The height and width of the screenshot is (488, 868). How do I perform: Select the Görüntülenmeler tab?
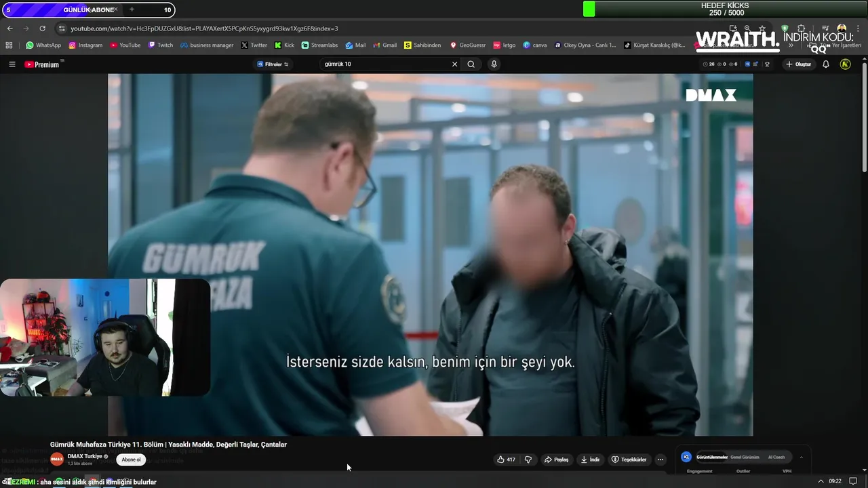coord(712,457)
